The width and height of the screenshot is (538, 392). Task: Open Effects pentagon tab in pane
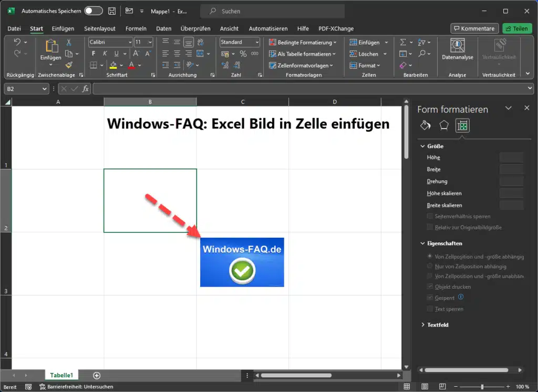444,125
